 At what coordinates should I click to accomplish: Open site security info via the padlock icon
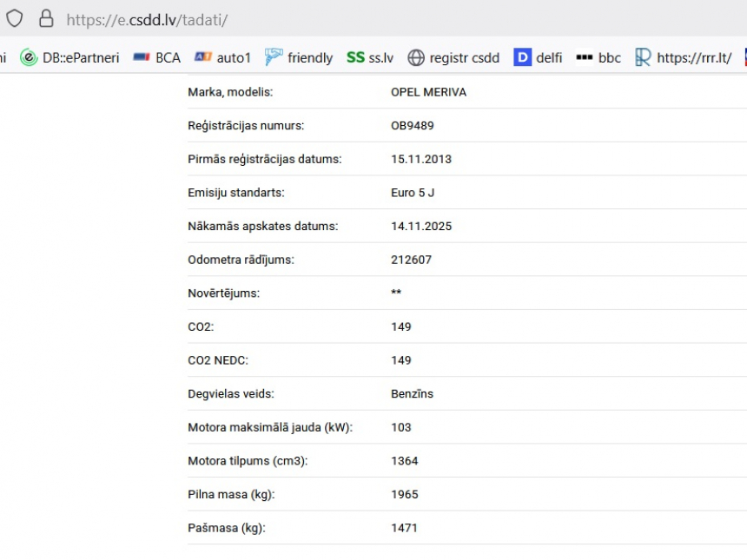[46, 19]
